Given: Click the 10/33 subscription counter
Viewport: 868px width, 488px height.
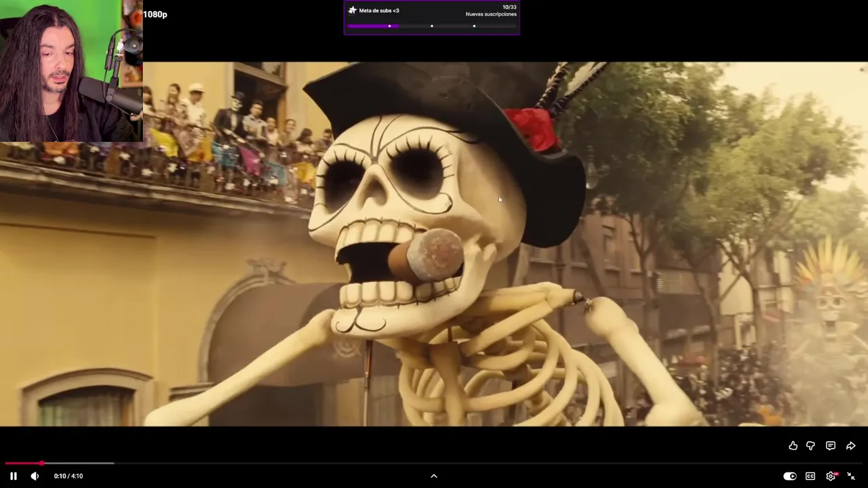Looking at the screenshot, I should coord(509,7).
